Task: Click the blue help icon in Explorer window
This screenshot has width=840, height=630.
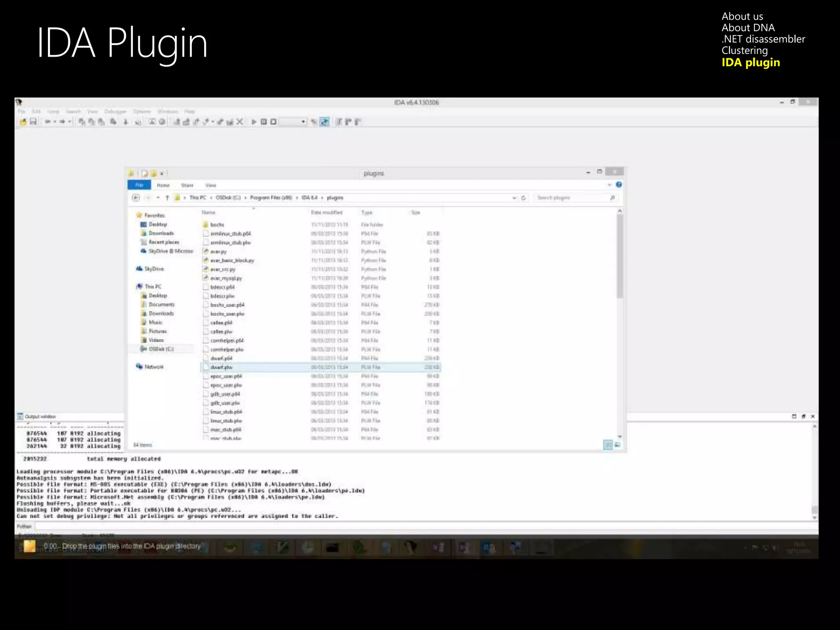Action: tap(619, 185)
